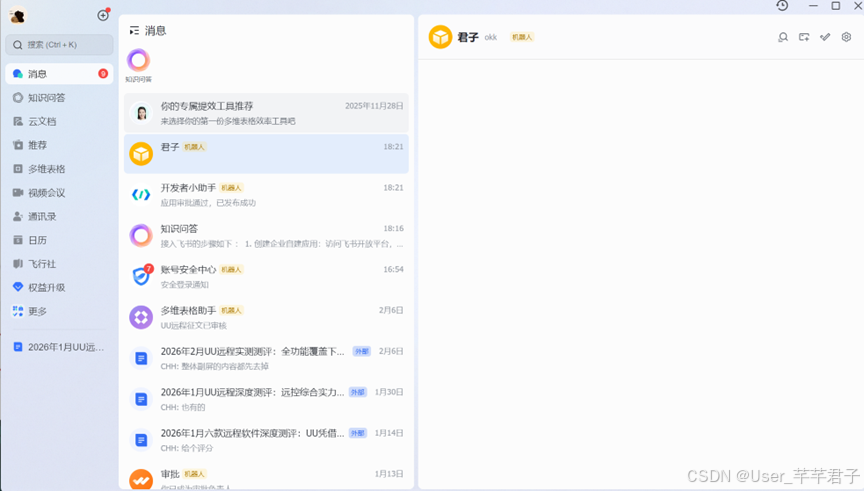Open the 知识问答 conversation at 18:16

point(266,235)
